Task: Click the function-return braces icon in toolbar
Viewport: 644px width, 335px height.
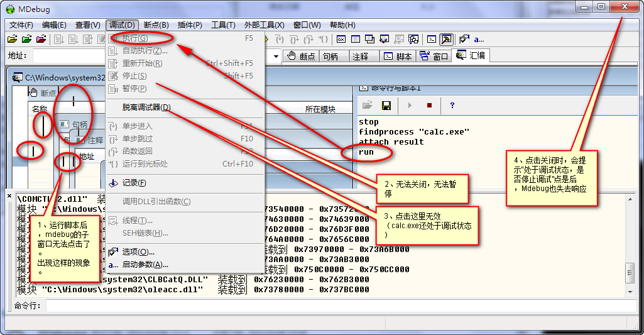Action: point(308,40)
